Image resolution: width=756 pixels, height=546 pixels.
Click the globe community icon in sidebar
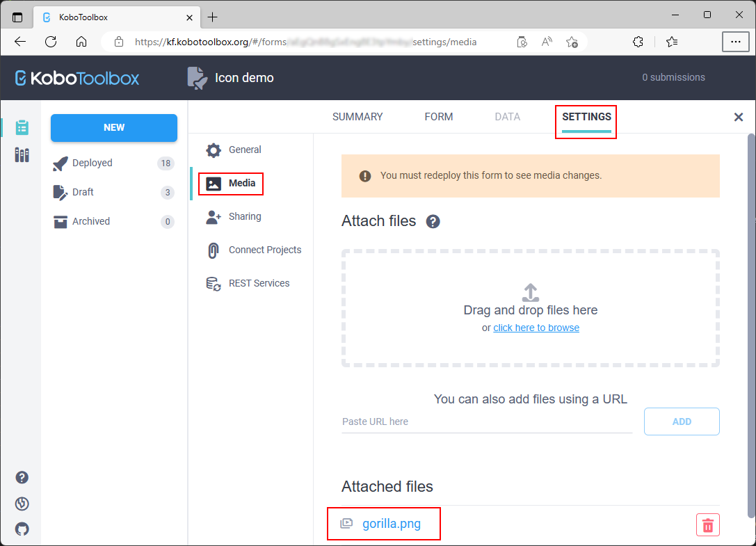click(22, 504)
